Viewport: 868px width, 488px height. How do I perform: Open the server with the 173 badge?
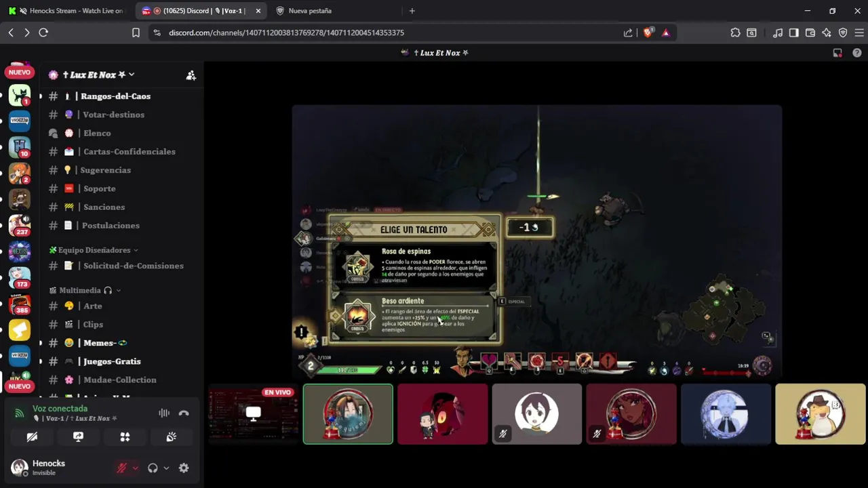[x=20, y=277]
